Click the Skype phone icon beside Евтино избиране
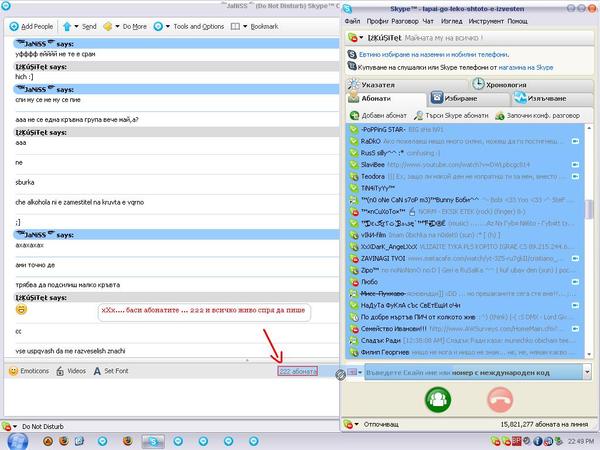This screenshot has height=450, width=600. (352, 54)
